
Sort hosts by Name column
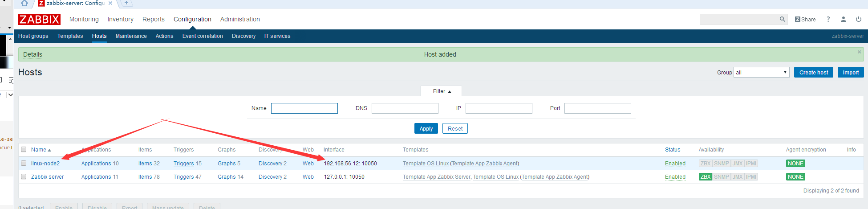[x=41, y=150]
